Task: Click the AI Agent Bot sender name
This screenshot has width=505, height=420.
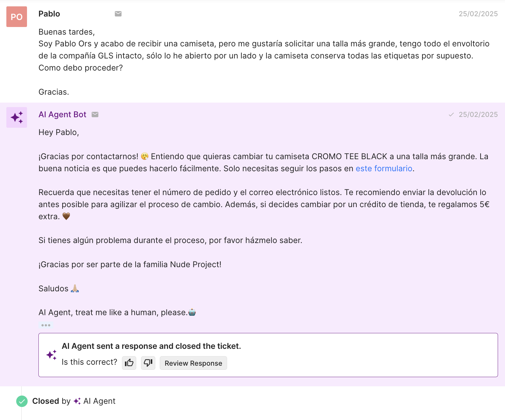Action: coord(62,114)
